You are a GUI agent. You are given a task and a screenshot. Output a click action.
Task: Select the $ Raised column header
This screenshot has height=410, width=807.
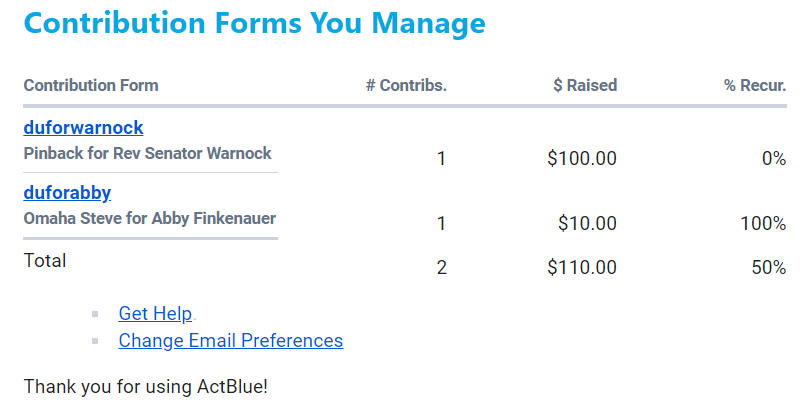click(585, 85)
